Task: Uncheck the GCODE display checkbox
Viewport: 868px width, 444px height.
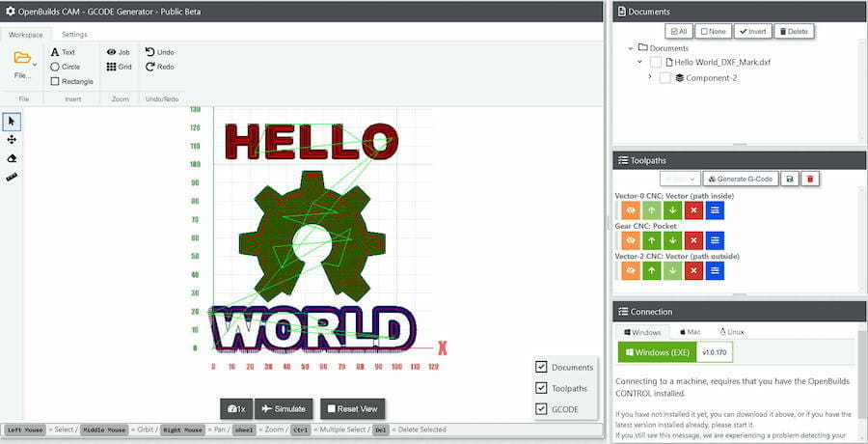Action: pos(542,409)
